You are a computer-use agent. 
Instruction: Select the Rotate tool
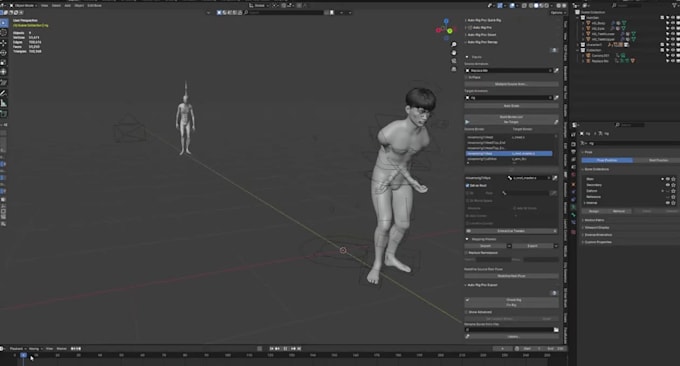point(4,53)
